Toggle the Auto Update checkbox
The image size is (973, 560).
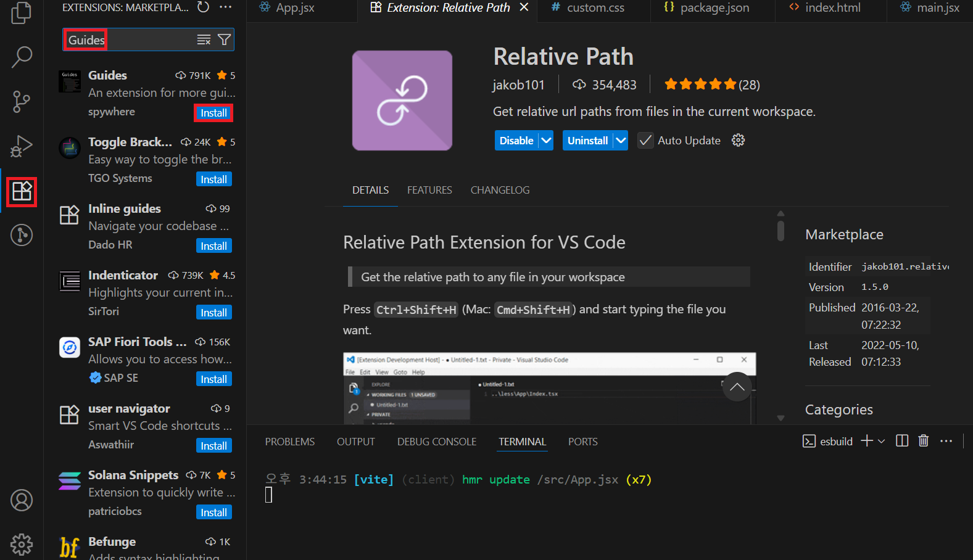click(x=645, y=141)
